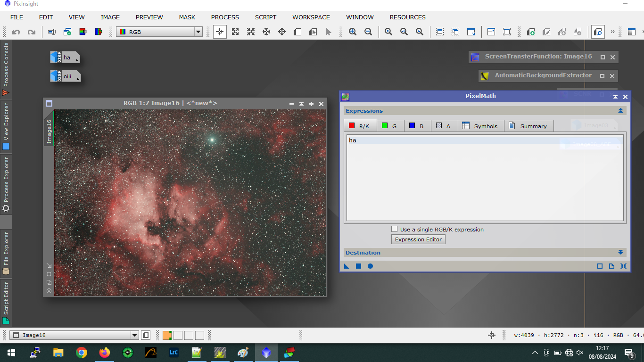Viewport: 644px width, 362px height.
Task: Click the nebula image in Image16 window
Action: [x=190, y=203]
